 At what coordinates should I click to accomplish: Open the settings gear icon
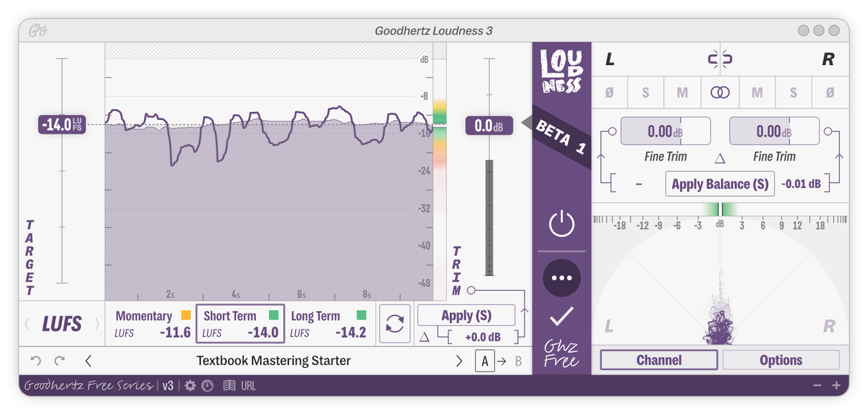coord(190,386)
